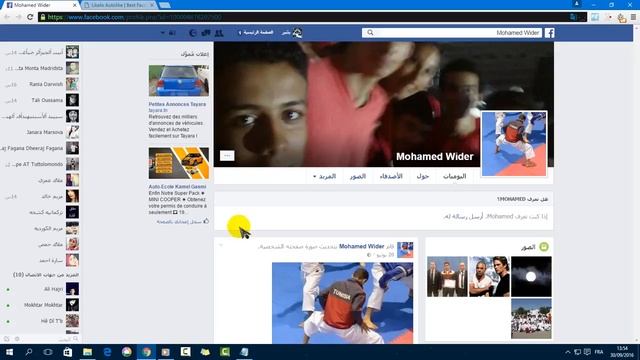Open chat settings gear icon
This screenshot has height=360, width=640.
[x=17, y=339]
